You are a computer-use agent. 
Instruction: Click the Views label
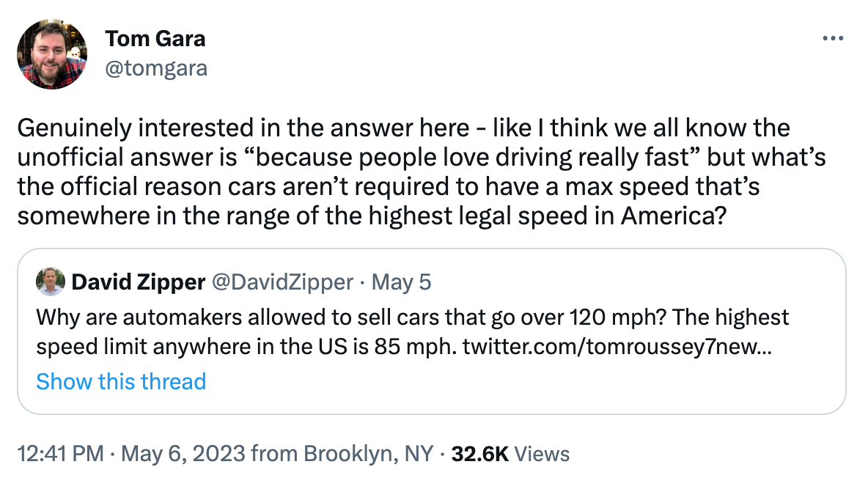point(542,454)
